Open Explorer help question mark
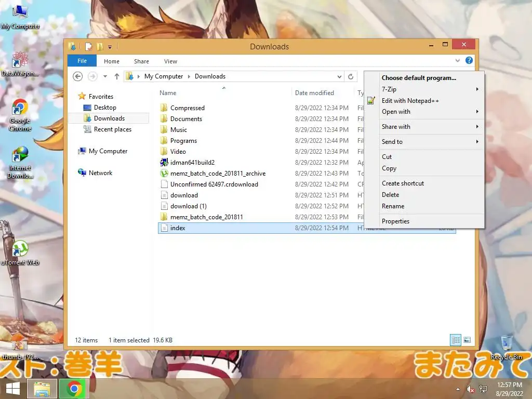 469,60
